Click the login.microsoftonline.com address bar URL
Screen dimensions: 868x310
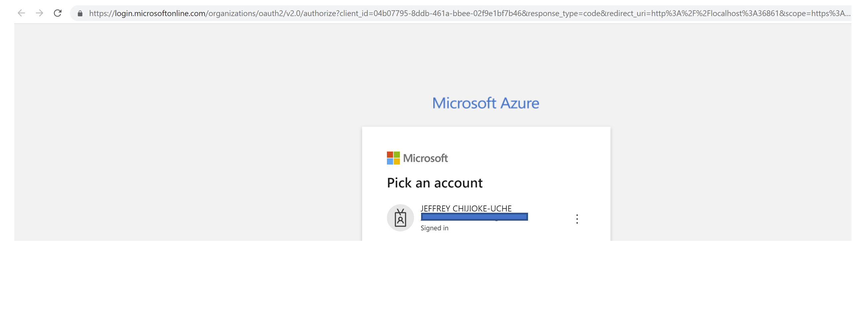(469, 14)
